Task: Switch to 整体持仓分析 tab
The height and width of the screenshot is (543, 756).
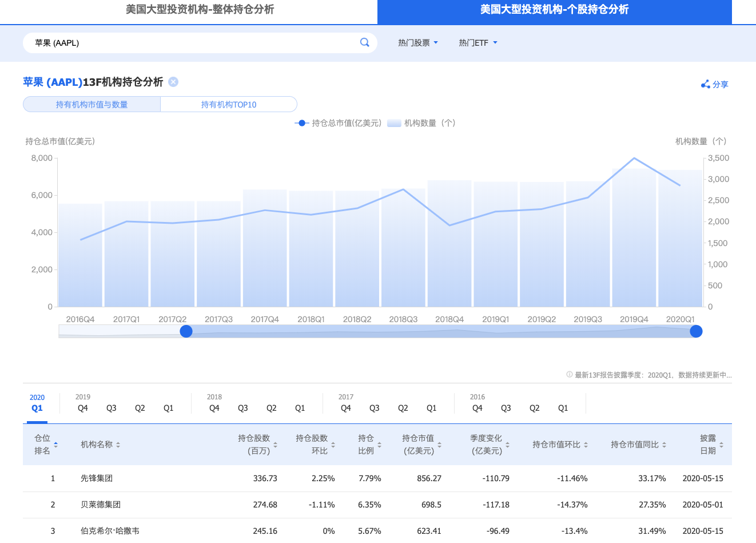Action: click(x=200, y=10)
